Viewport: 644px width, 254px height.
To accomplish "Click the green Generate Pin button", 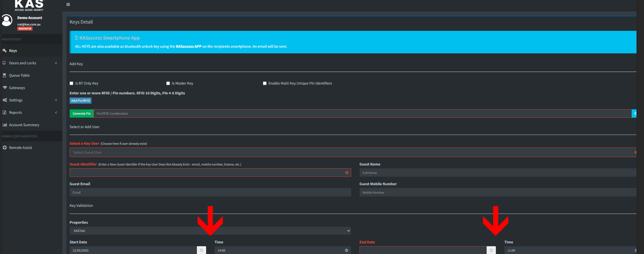I will click(82, 113).
